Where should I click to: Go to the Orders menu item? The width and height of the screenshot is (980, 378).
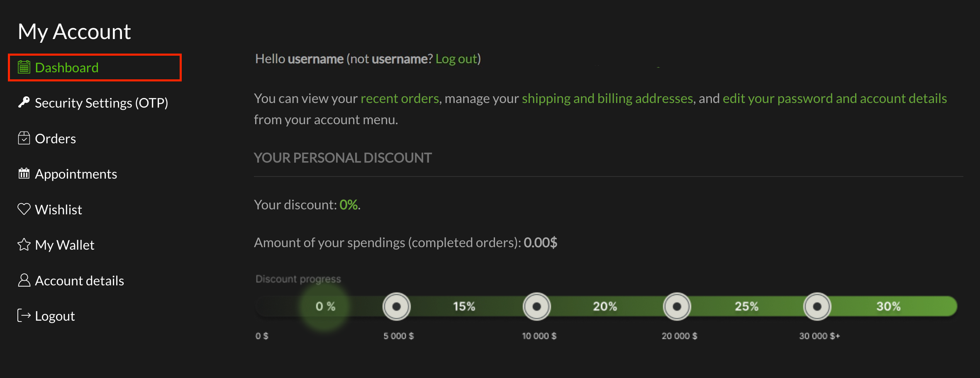tap(55, 139)
